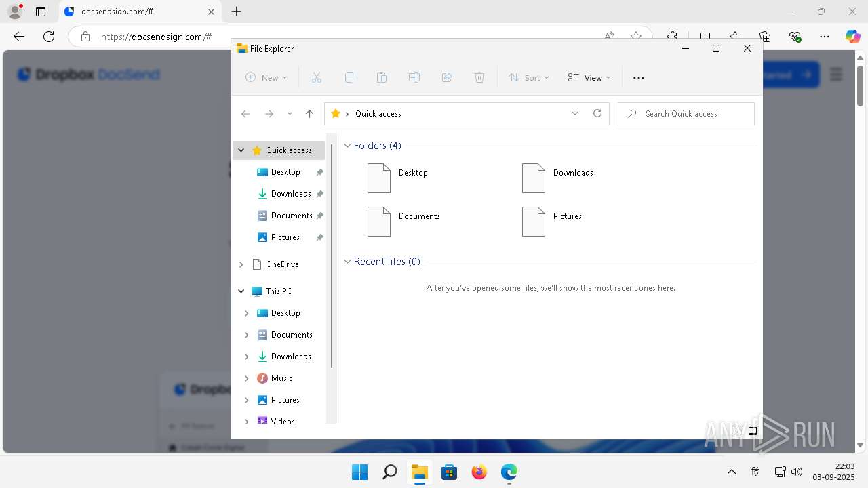Click the Delete trash icon in File Explorer
This screenshot has width=868, height=488.
point(479,78)
